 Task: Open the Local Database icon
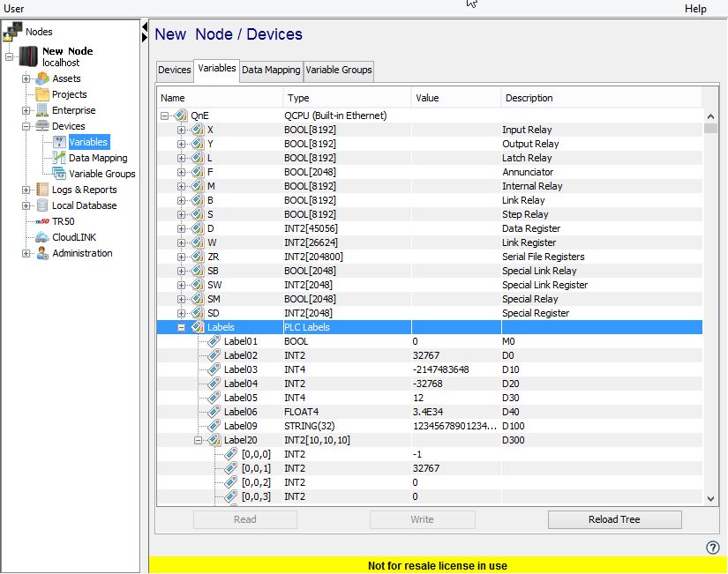42,205
